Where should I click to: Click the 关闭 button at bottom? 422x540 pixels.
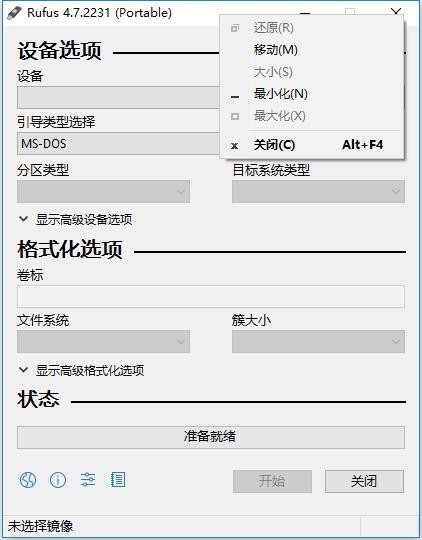pos(364,481)
